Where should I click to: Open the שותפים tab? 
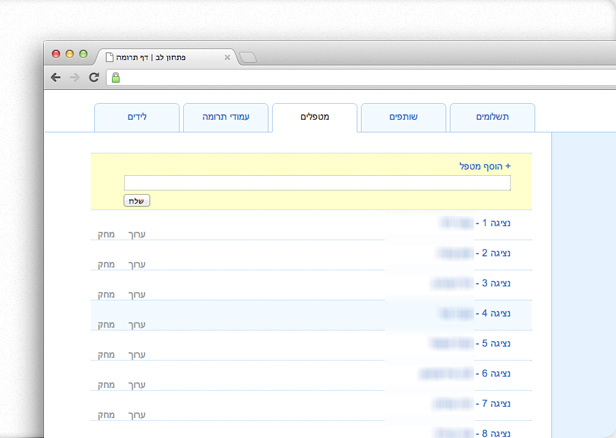(403, 117)
